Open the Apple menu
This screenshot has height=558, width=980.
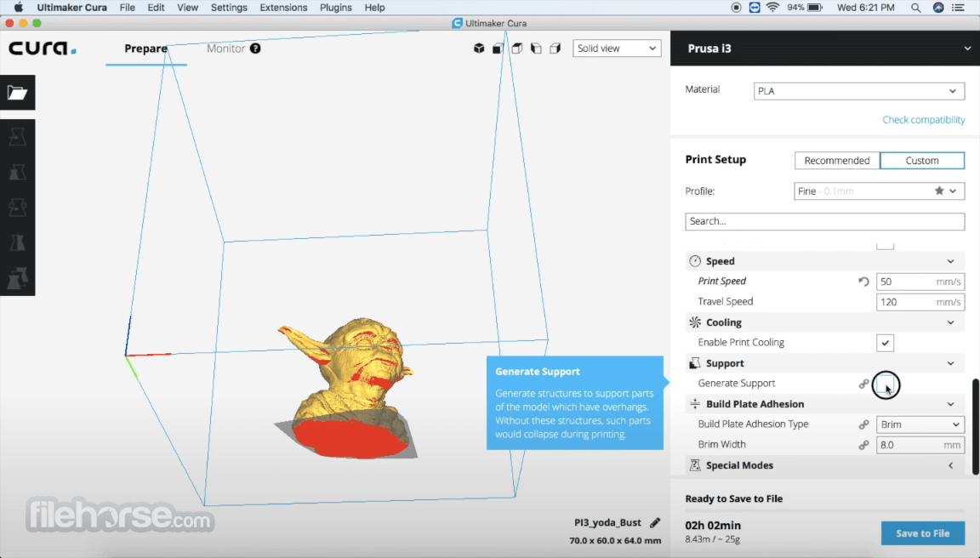click(18, 8)
